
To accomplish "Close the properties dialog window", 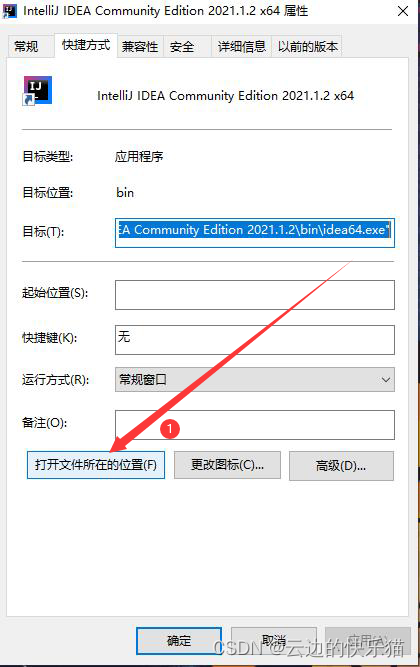I will tap(403, 11).
